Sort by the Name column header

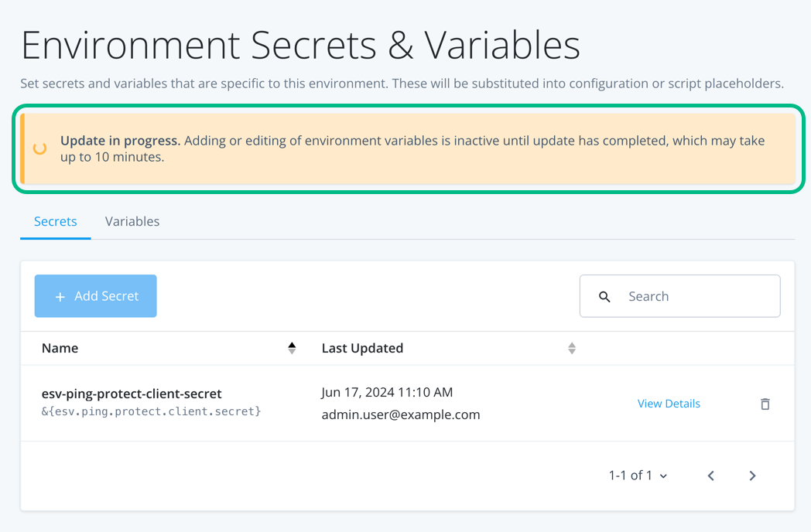click(60, 348)
